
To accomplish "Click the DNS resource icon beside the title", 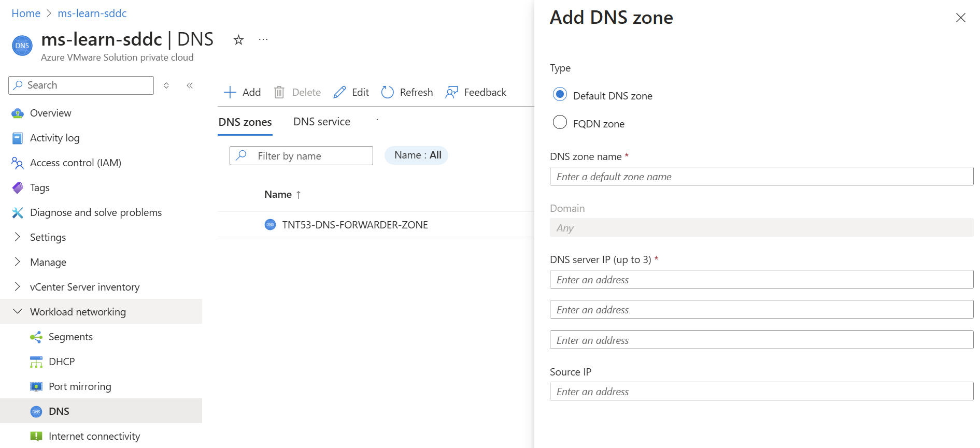I will (22, 46).
